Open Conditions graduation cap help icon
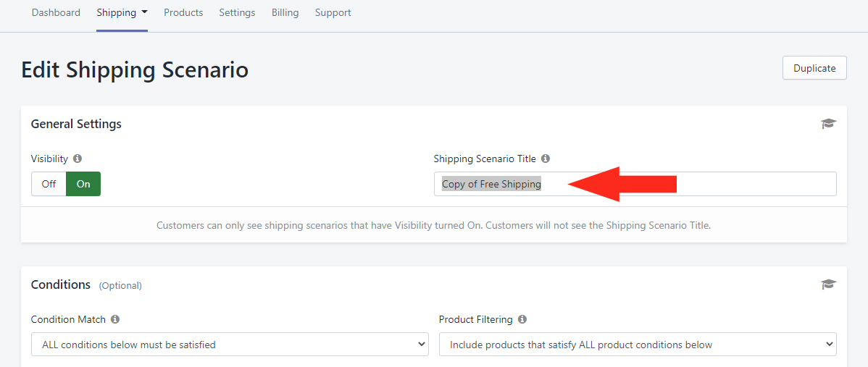 click(x=828, y=284)
